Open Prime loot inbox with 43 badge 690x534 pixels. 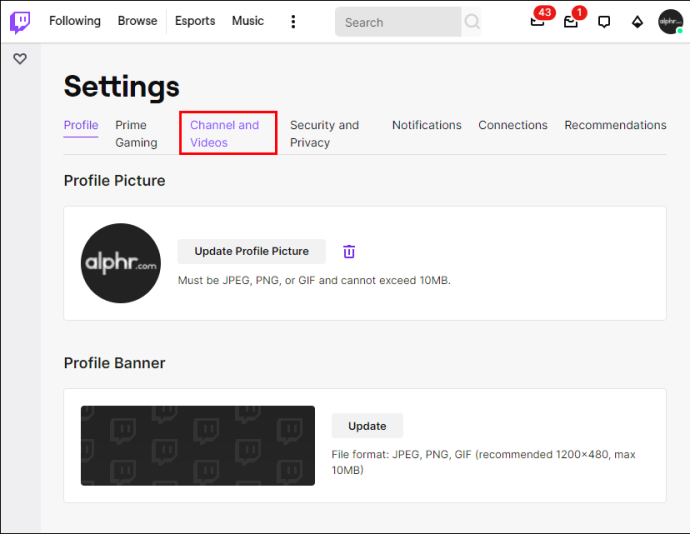pyautogui.click(x=538, y=21)
